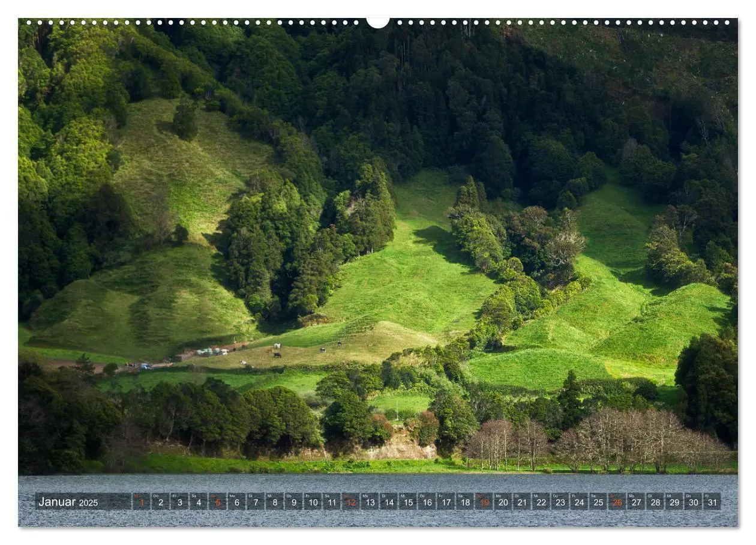
Task: Select red Sunday date 12
Action: pyautogui.click(x=350, y=502)
